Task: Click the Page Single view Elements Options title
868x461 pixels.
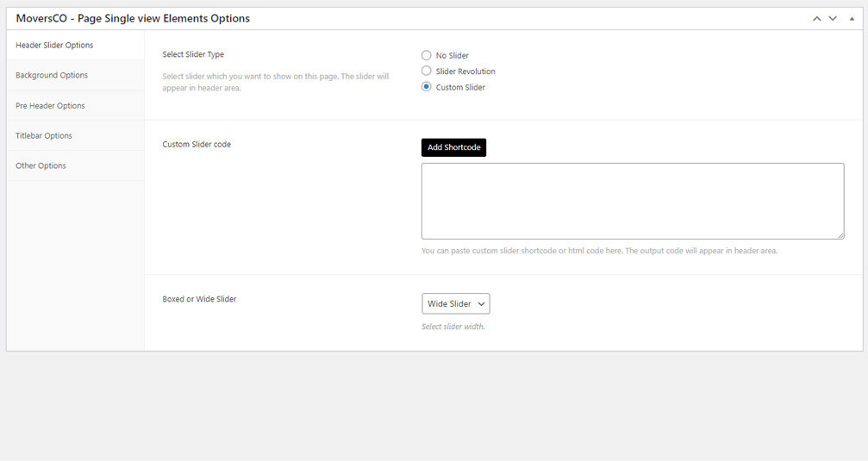Action: 133,18
